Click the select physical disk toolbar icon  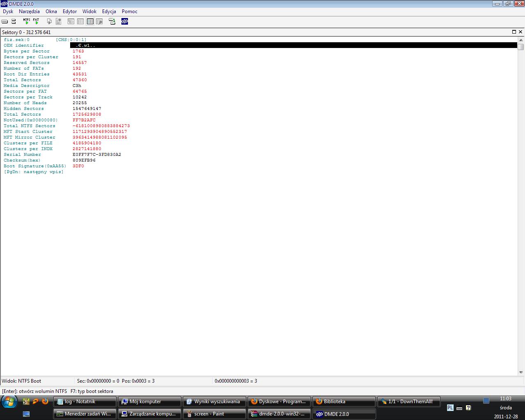pos(5,21)
